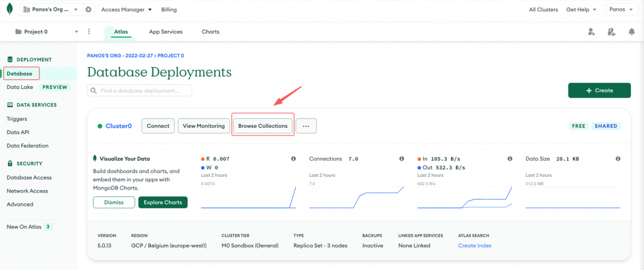
Task: Open the Get Help dropdown
Action: [580, 9]
